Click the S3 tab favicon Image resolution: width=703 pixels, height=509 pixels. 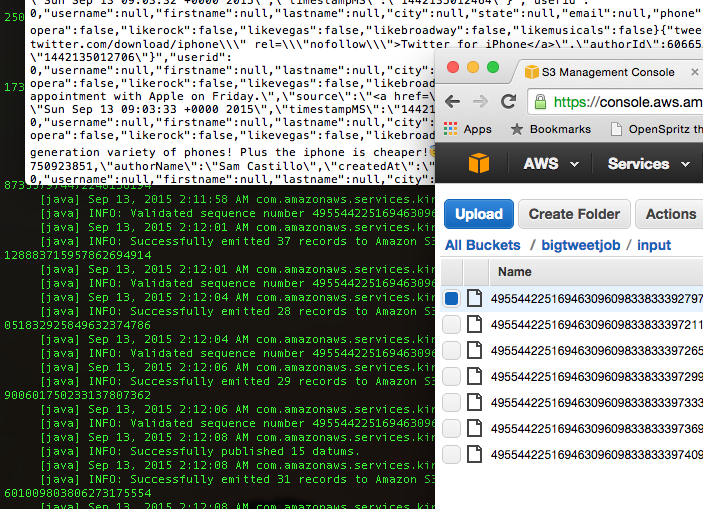point(531,72)
